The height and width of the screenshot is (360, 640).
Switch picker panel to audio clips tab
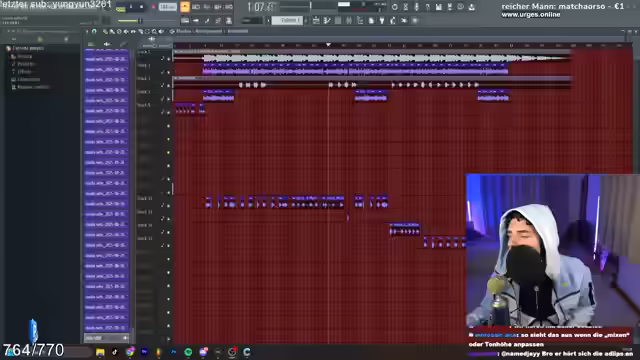point(107,44)
